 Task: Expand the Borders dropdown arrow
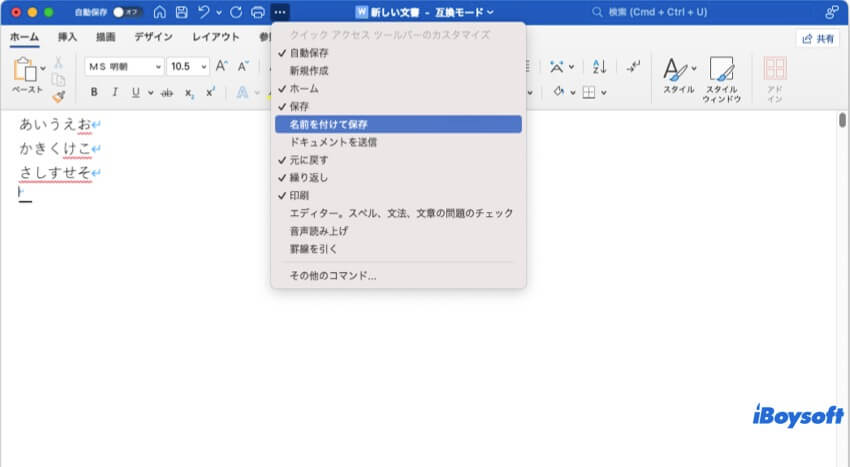click(603, 93)
